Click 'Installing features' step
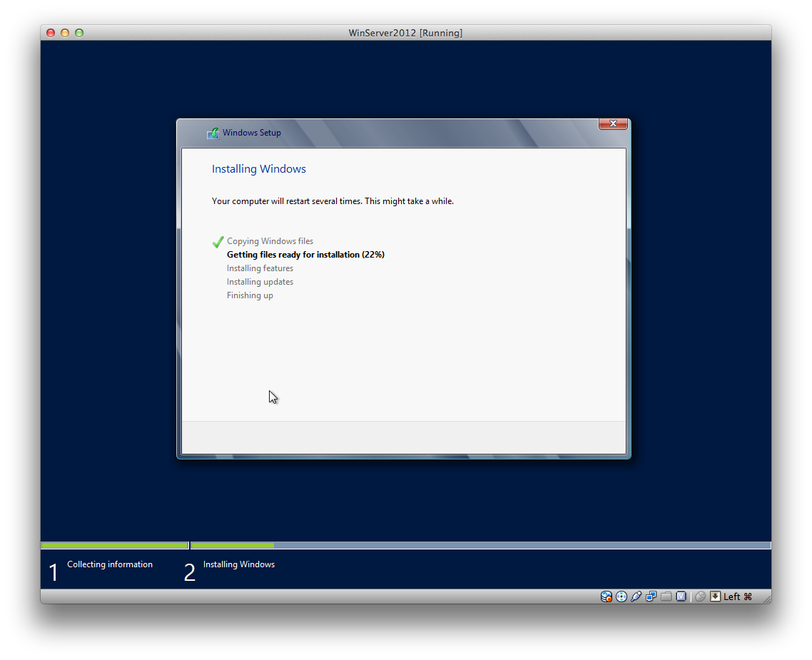This screenshot has width=812, height=660. pyautogui.click(x=260, y=268)
